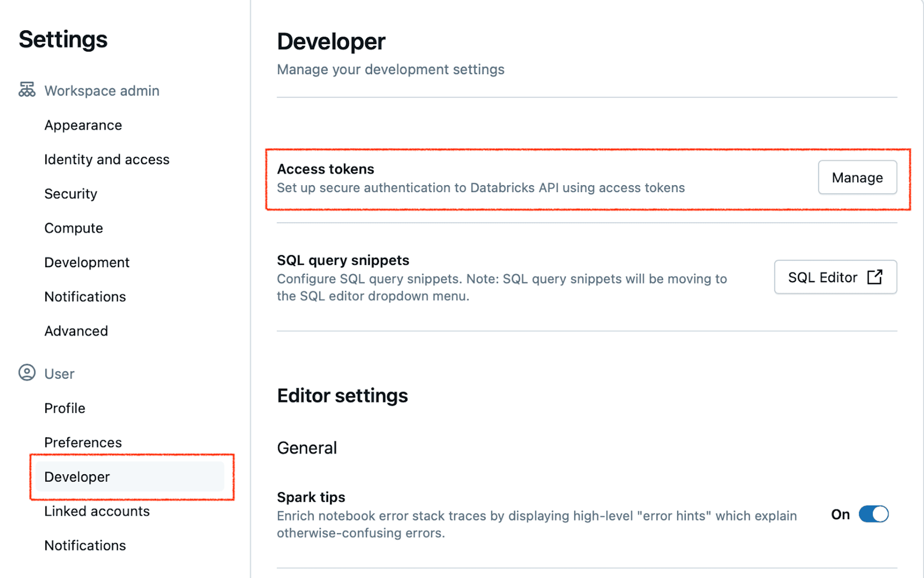Click Manage for Access tokens
The image size is (924, 578).
(x=857, y=177)
